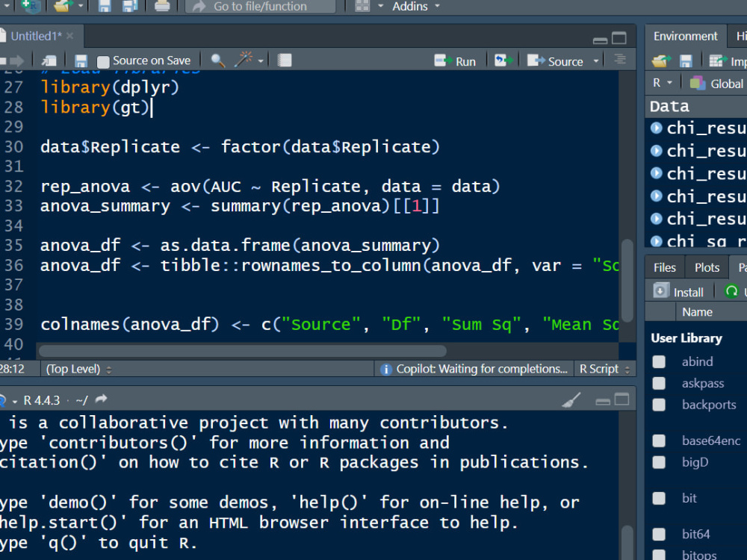Toggle Source on Save checkbox
This screenshot has width=747, height=560.
(x=103, y=61)
